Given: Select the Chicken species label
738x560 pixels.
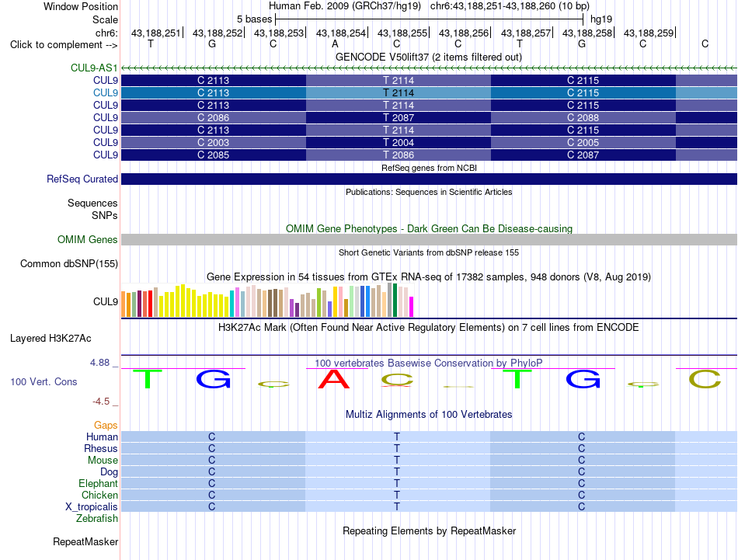Looking at the screenshot, I should [99, 495].
